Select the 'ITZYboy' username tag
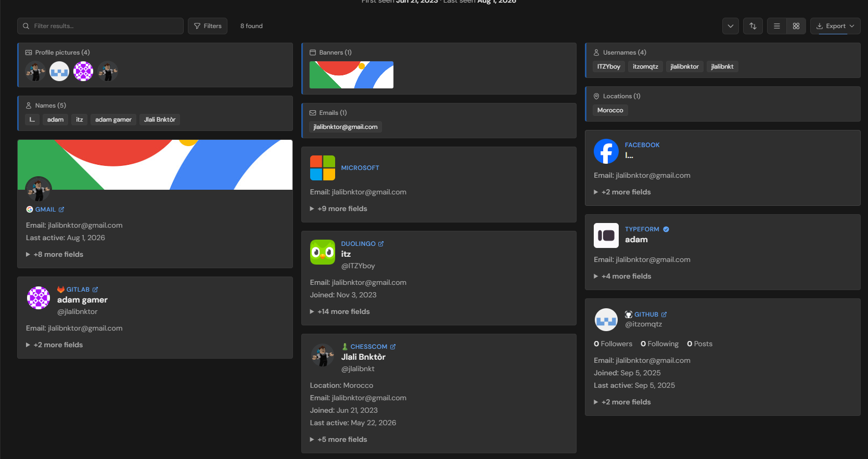 coord(609,67)
